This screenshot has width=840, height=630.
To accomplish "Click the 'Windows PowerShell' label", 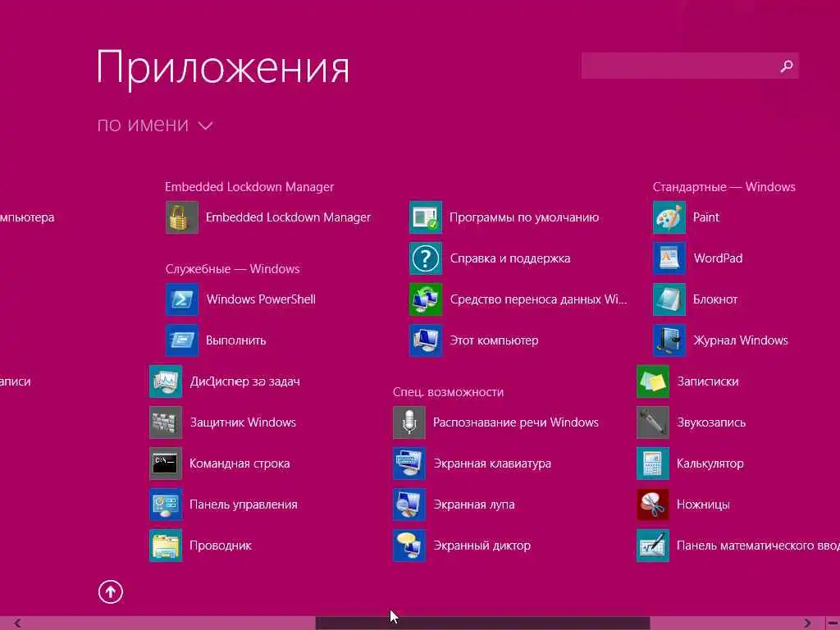I will [261, 299].
